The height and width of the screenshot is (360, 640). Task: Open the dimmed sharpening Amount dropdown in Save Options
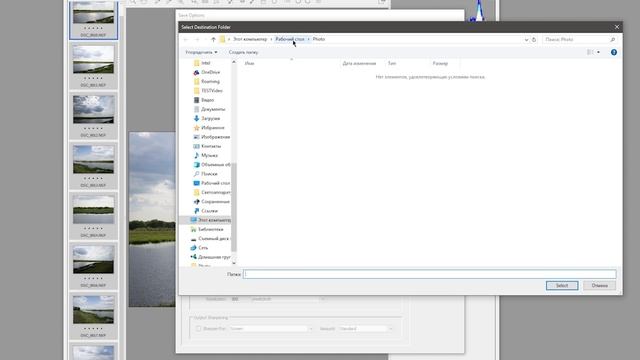[x=366, y=329]
